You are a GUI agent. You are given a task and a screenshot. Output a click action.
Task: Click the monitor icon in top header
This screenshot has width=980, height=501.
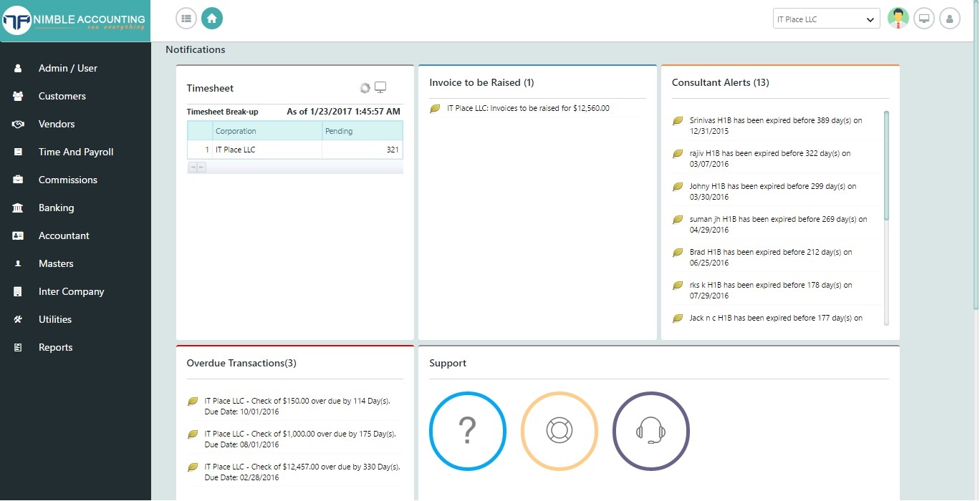924,19
